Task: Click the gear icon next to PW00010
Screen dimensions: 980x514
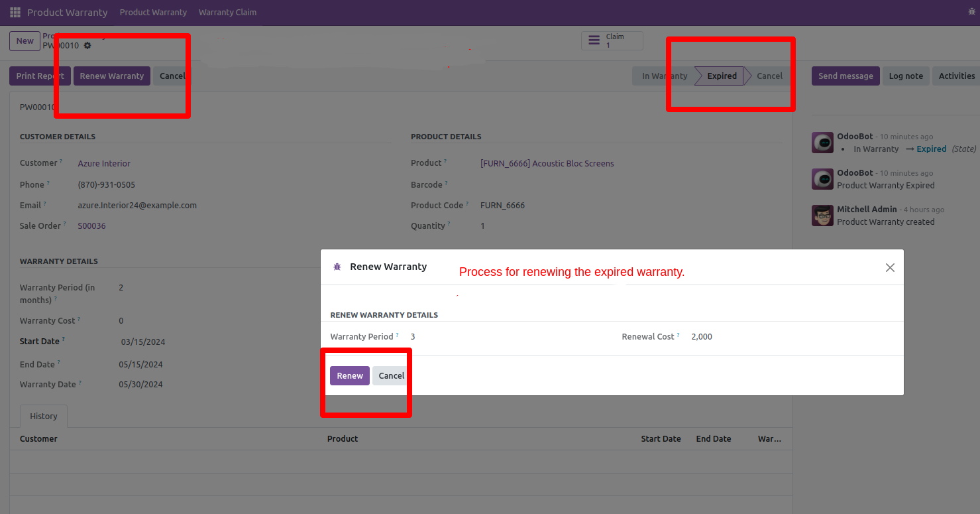Action: 87,46
